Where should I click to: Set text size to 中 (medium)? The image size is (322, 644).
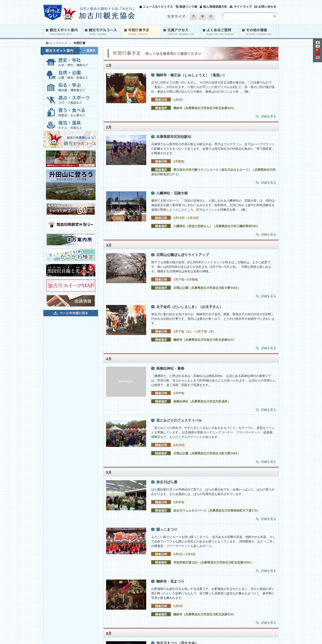202,16
